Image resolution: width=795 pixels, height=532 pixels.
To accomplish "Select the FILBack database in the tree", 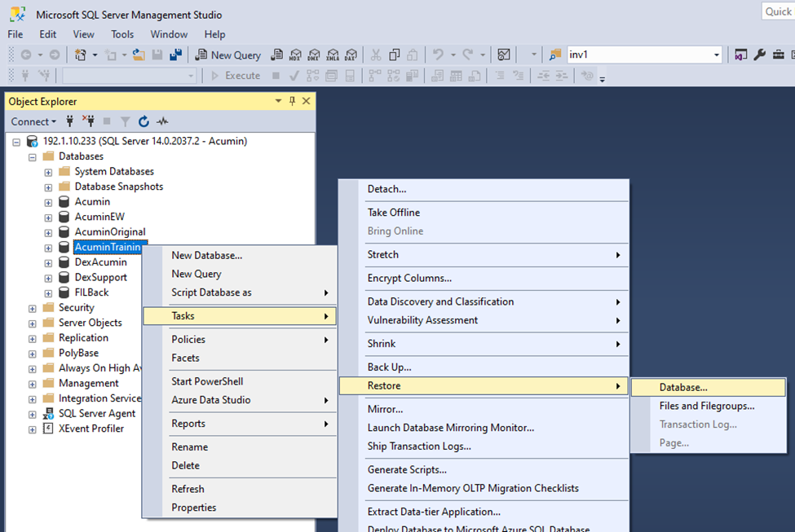I will pos(91,292).
